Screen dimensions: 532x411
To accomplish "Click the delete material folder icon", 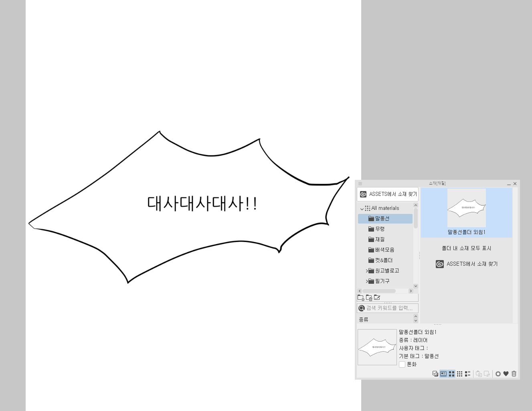I will tap(369, 297).
